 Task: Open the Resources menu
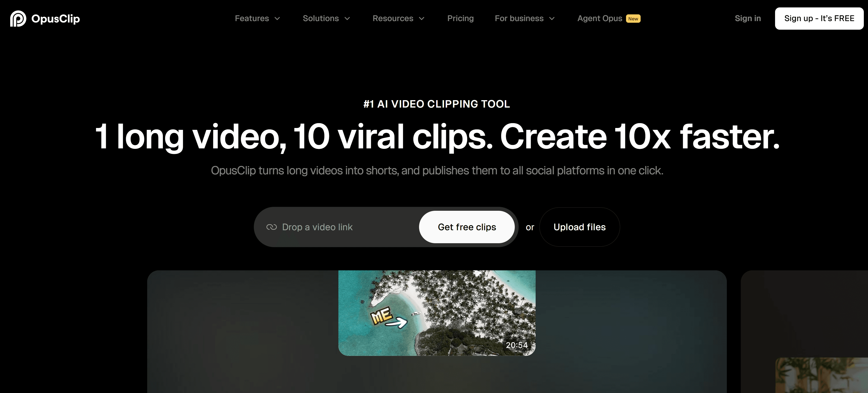[393, 18]
